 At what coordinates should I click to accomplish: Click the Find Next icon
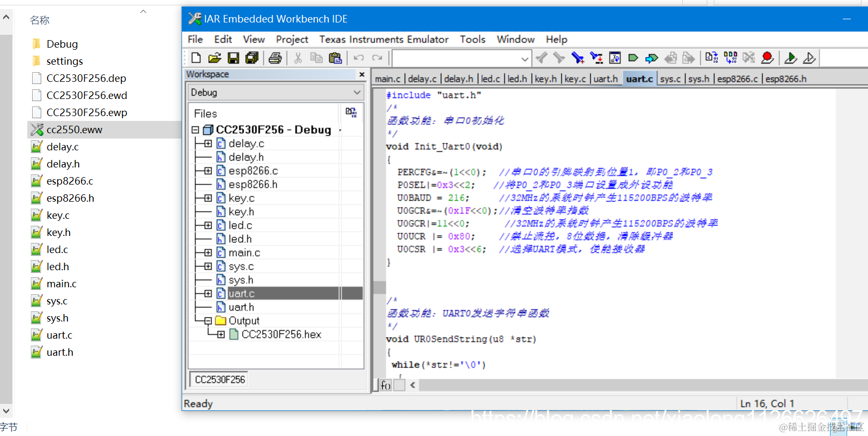point(559,58)
